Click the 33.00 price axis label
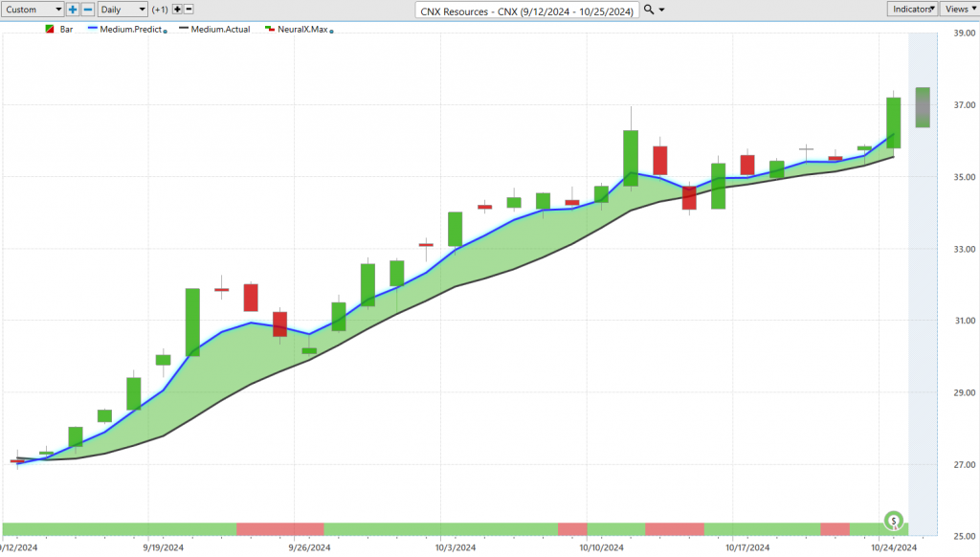The height and width of the screenshot is (557, 980). [965, 249]
